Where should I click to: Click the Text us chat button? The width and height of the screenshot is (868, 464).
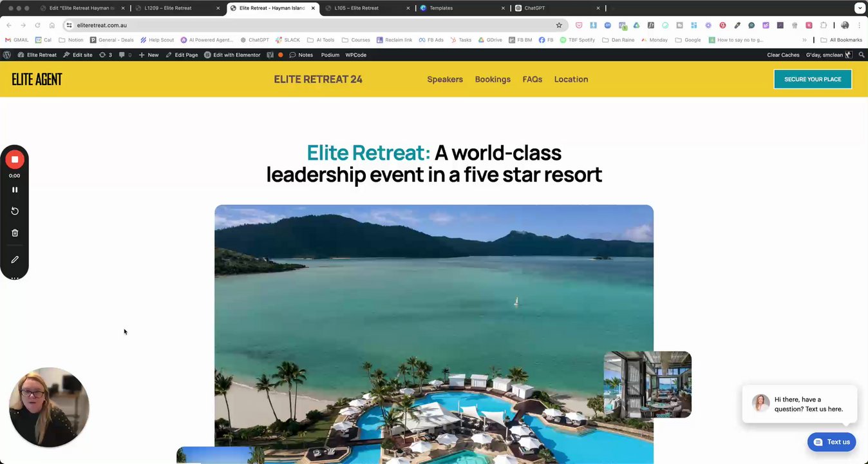tap(831, 442)
